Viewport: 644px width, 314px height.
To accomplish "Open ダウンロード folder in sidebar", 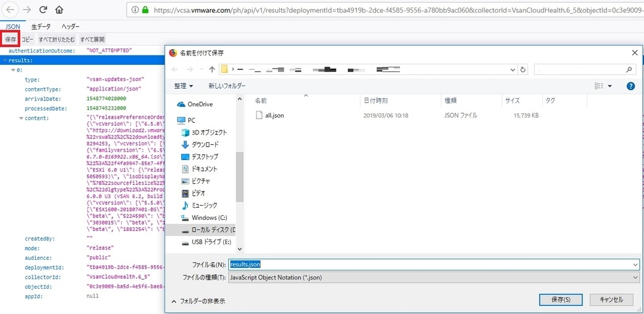I will click(200, 145).
